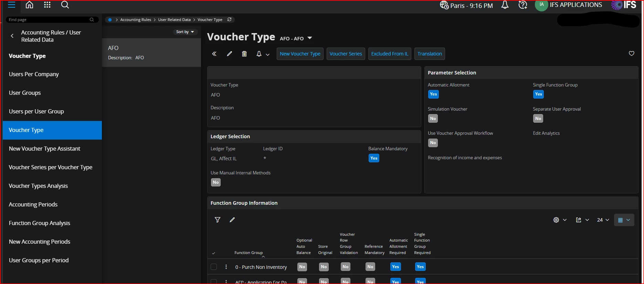Screen dimensions: 644x284
Task: Open notifications bell in the header
Action: [505, 5]
